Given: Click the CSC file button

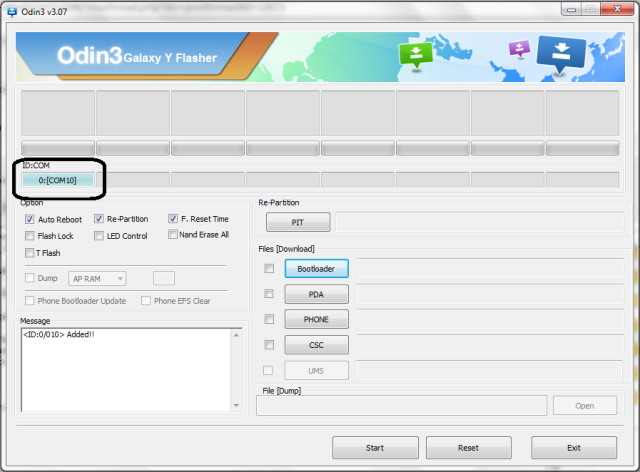Looking at the screenshot, I should click(x=316, y=345).
